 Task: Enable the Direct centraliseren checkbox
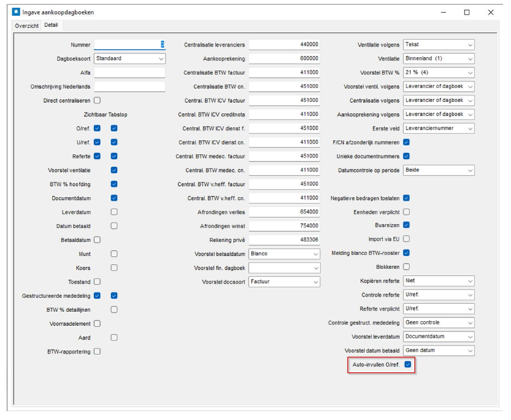[97, 101]
